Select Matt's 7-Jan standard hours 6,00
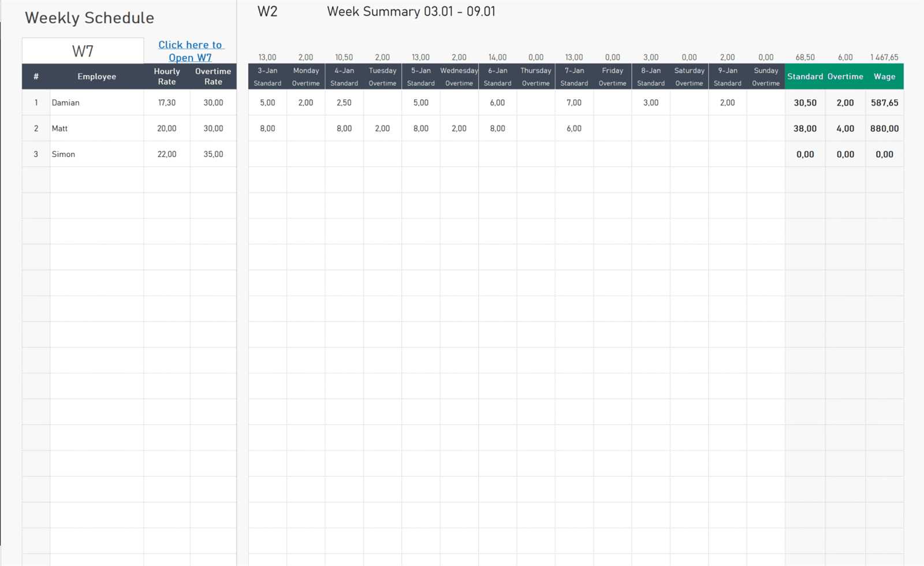 coord(574,128)
